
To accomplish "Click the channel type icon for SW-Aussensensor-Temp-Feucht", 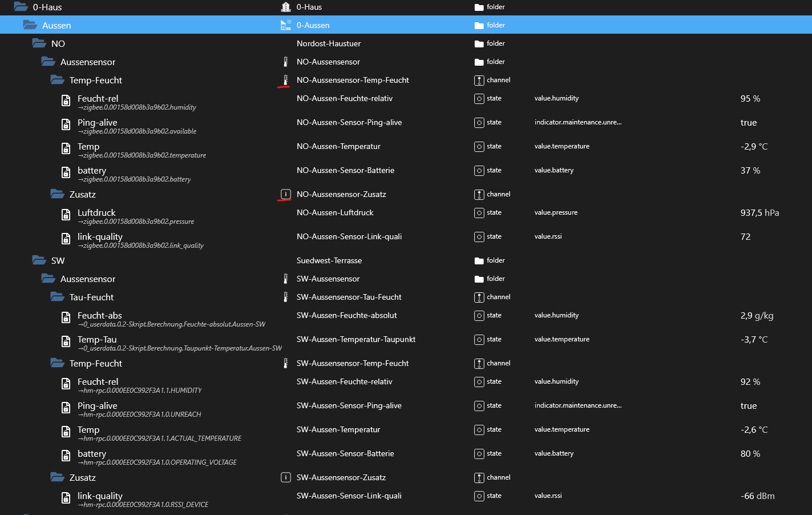I will [479, 364].
